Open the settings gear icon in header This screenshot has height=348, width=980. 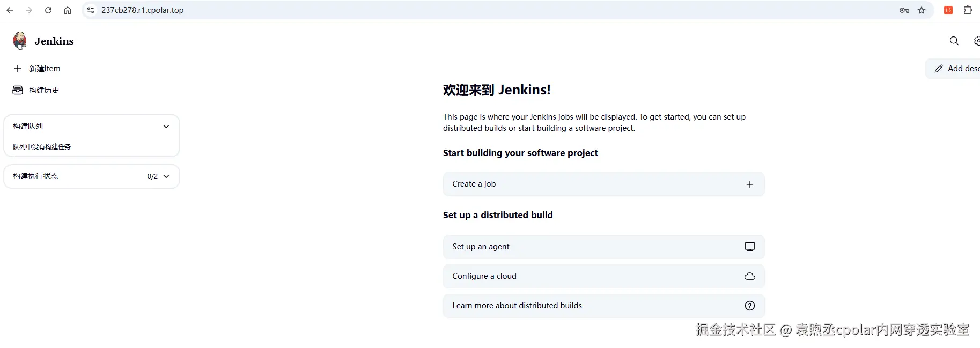[x=977, y=41]
